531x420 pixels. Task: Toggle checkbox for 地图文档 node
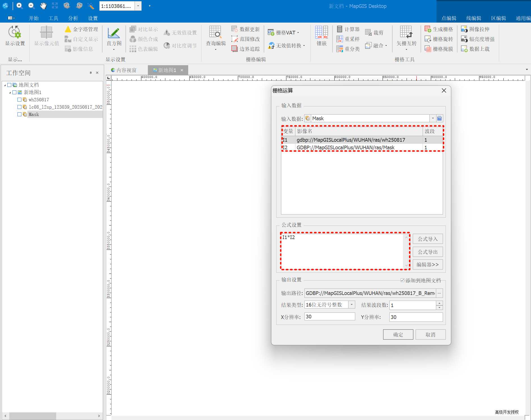(x=9, y=85)
